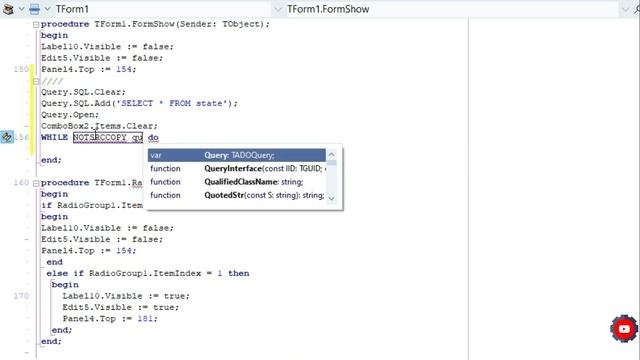Image resolution: width=640 pixels, height=360 pixels.
Task: Open the TForm1 class combo box
Action: point(278,9)
